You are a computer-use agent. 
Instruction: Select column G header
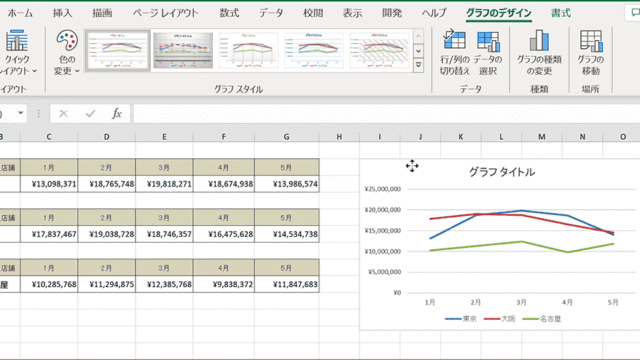286,137
